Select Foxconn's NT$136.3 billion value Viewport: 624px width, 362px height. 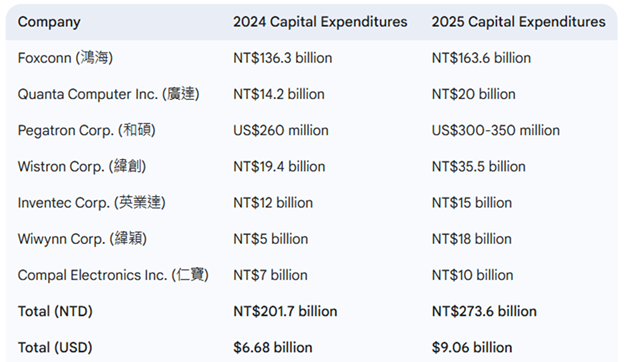[x=283, y=58]
